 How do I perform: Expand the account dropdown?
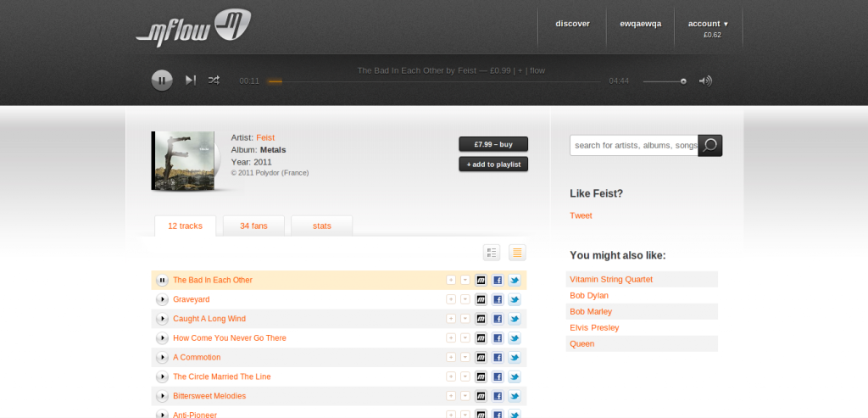[708, 24]
